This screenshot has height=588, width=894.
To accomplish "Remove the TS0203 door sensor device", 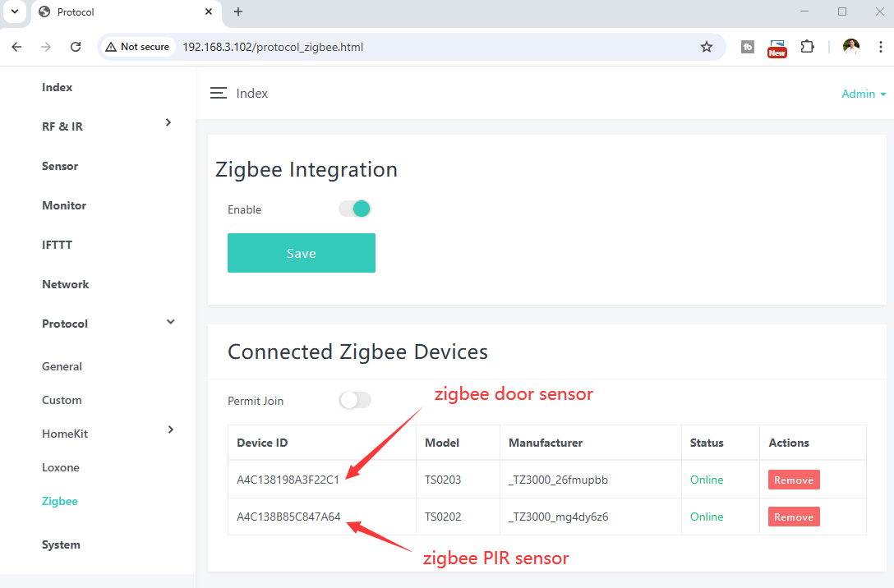I will 793,480.
